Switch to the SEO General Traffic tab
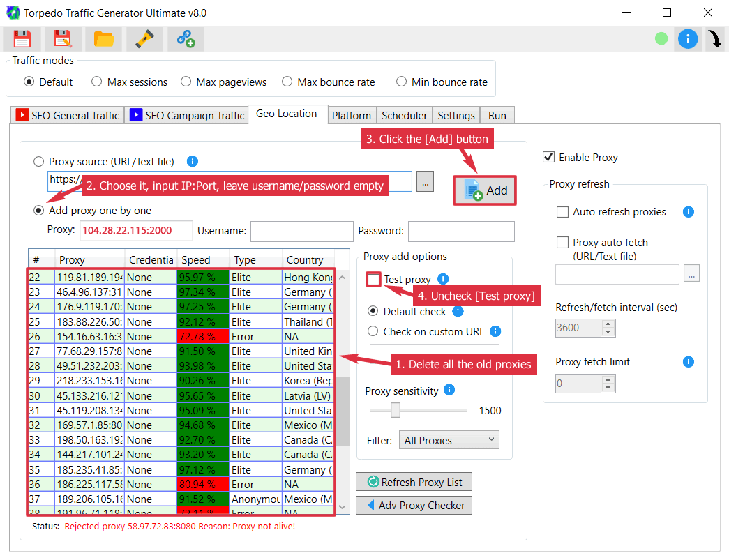The image size is (729, 560). click(x=68, y=115)
